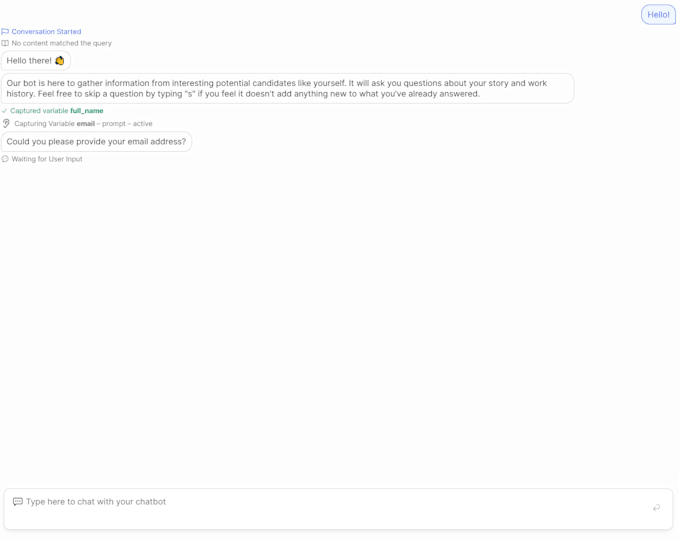Click the 'Captured variable' status text
The image size is (680, 539).
39,111
